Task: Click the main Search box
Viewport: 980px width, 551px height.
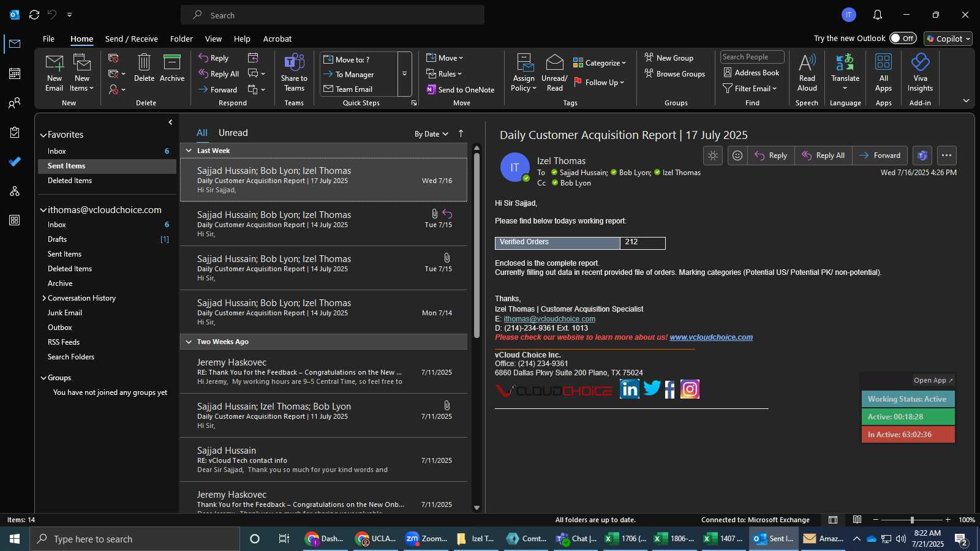Action: [333, 15]
